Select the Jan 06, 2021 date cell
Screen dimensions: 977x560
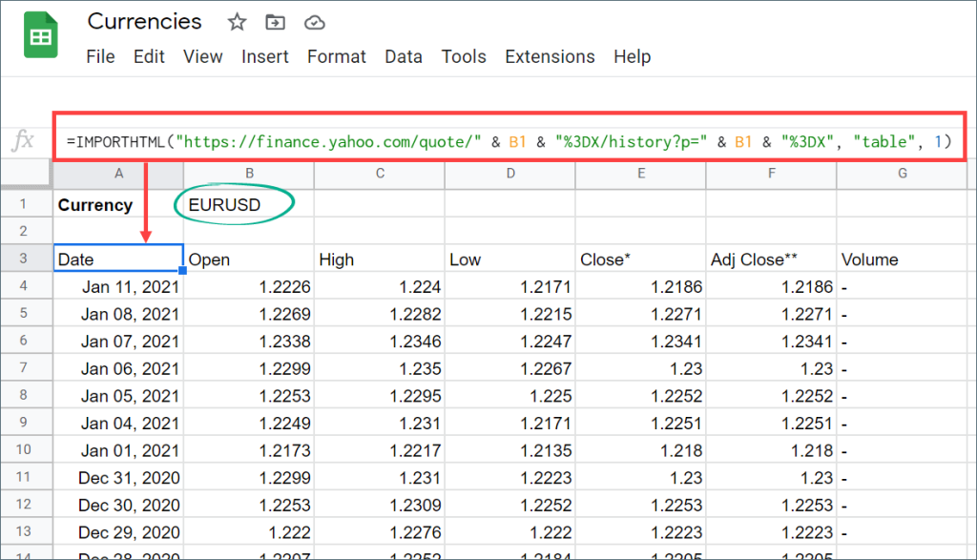pyautogui.click(x=118, y=368)
